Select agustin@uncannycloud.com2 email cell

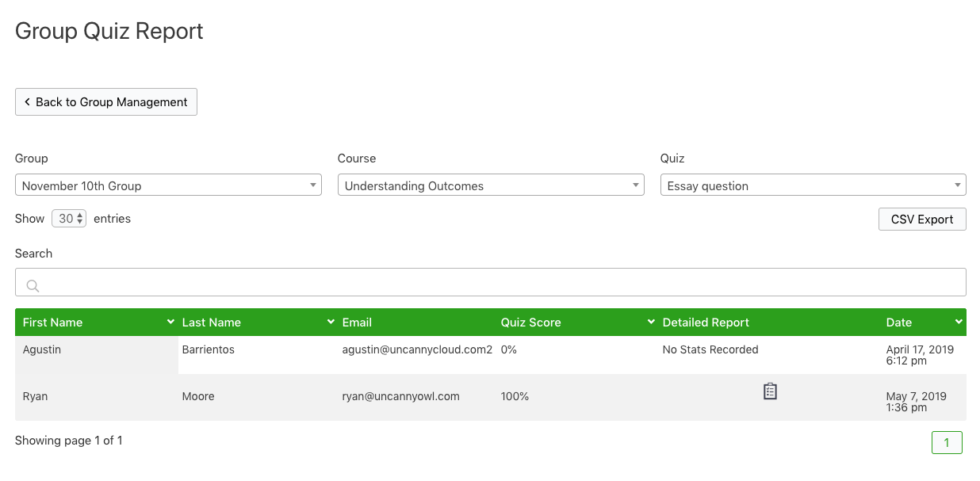[417, 349]
